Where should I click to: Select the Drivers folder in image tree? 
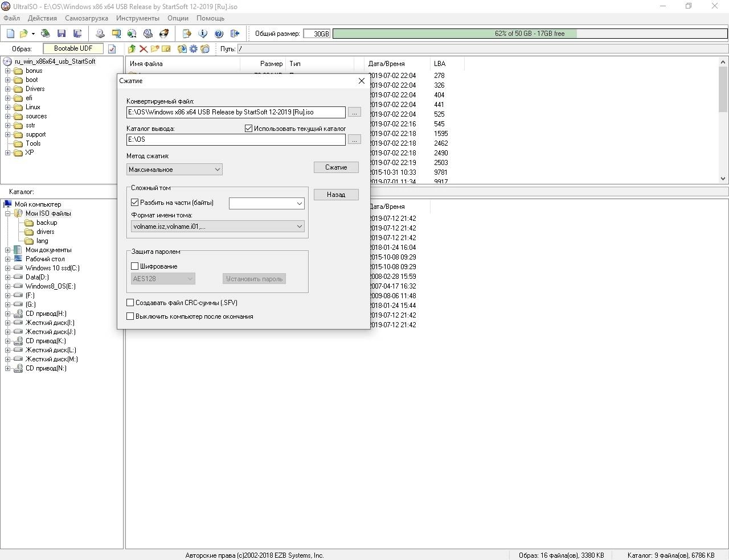click(35, 89)
